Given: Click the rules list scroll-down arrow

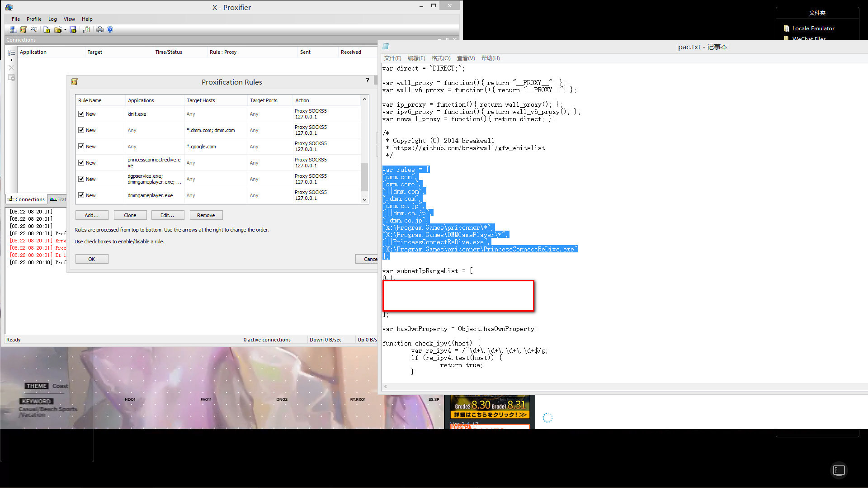Looking at the screenshot, I should 364,199.
